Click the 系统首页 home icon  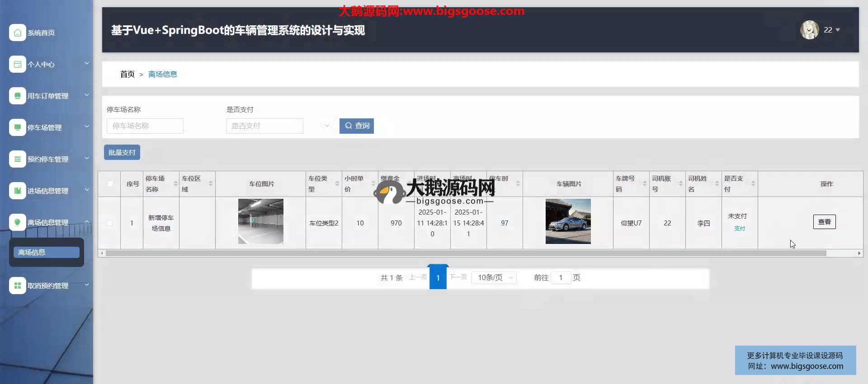pyautogui.click(x=17, y=33)
